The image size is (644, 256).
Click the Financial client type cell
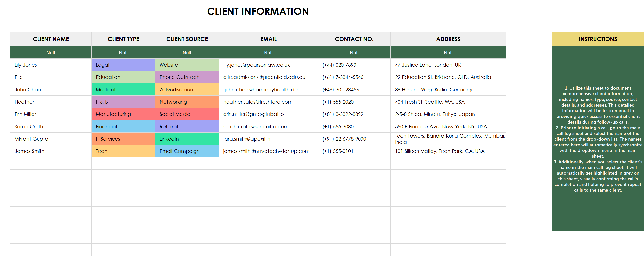click(x=123, y=127)
